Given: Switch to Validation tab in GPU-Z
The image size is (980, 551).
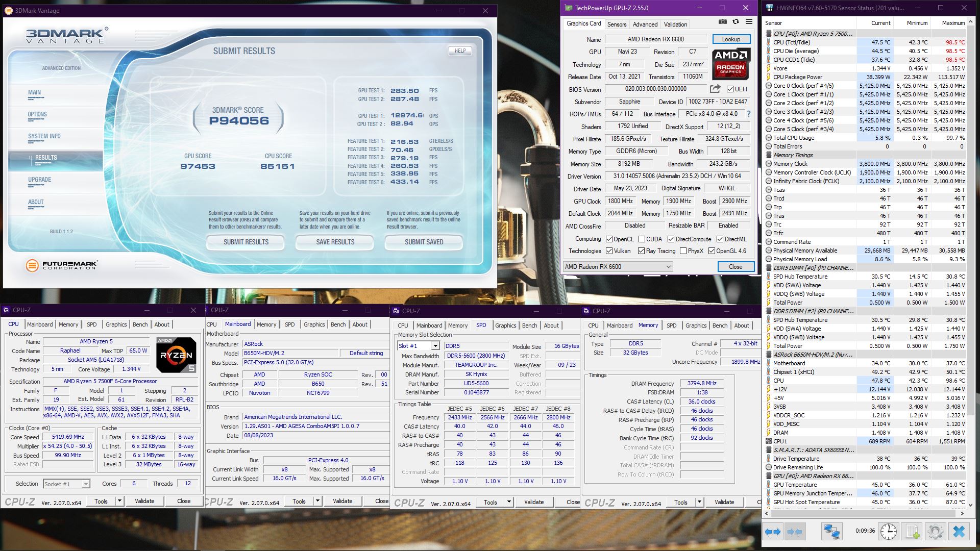Looking at the screenshot, I should click(675, 24).
